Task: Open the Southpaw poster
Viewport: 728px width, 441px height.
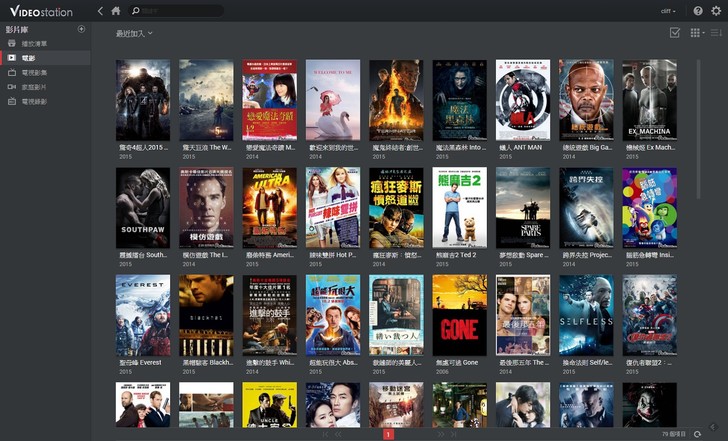Action: pos(143,208)
